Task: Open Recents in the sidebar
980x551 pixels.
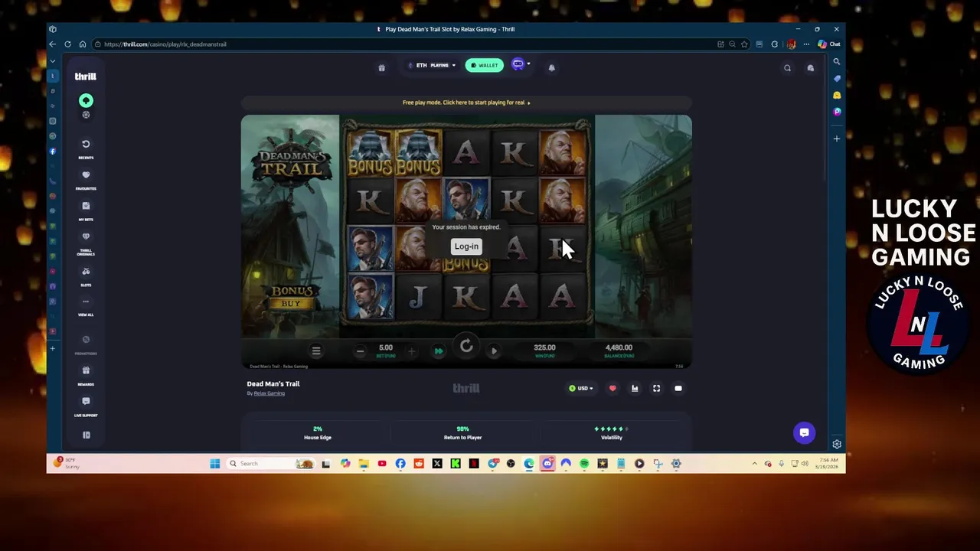Action: point(86,148)
